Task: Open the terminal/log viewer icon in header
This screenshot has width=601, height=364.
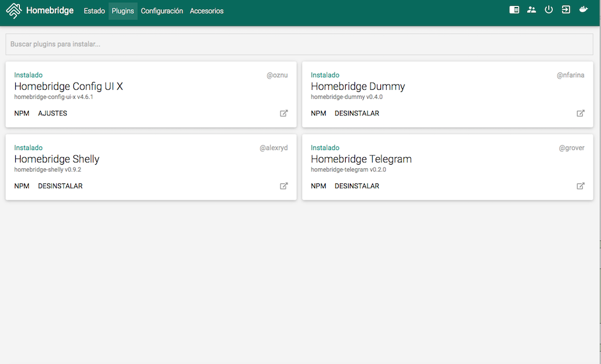Action: pyautogui.click(x=514, y=10)
